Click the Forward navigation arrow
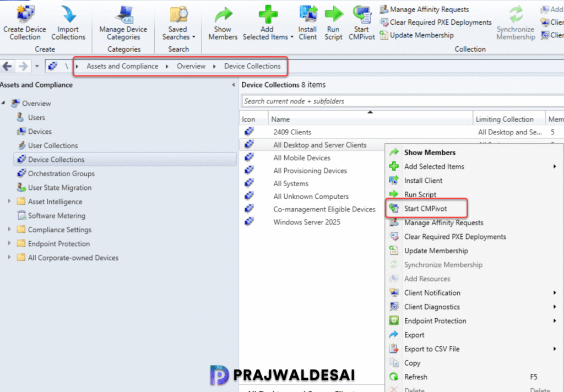 tap(23, 66)
